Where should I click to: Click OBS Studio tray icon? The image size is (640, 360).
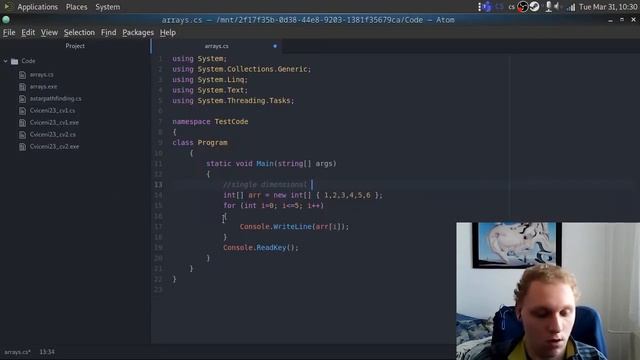pyautogui.click(x=522, y=7)
